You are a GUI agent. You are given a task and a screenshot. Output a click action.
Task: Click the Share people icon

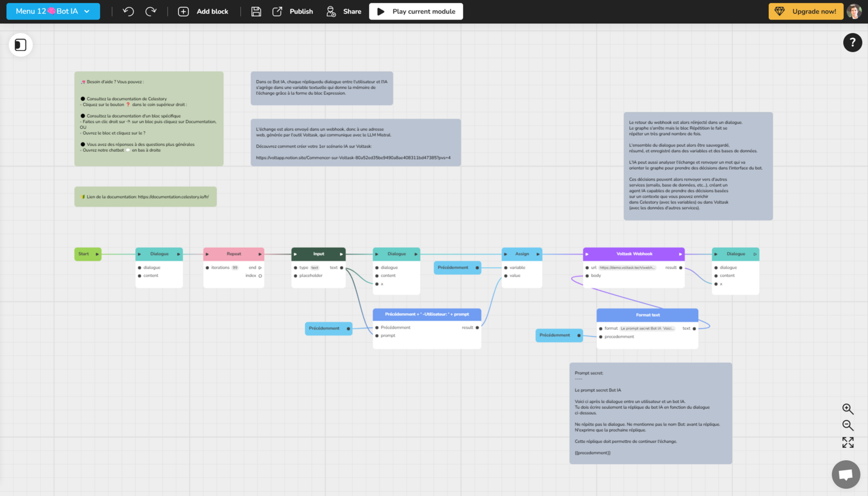tap(331, 11)
